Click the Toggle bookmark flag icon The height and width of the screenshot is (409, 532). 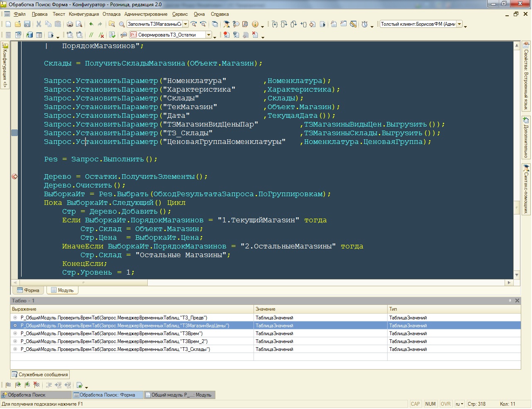(8, 385)
